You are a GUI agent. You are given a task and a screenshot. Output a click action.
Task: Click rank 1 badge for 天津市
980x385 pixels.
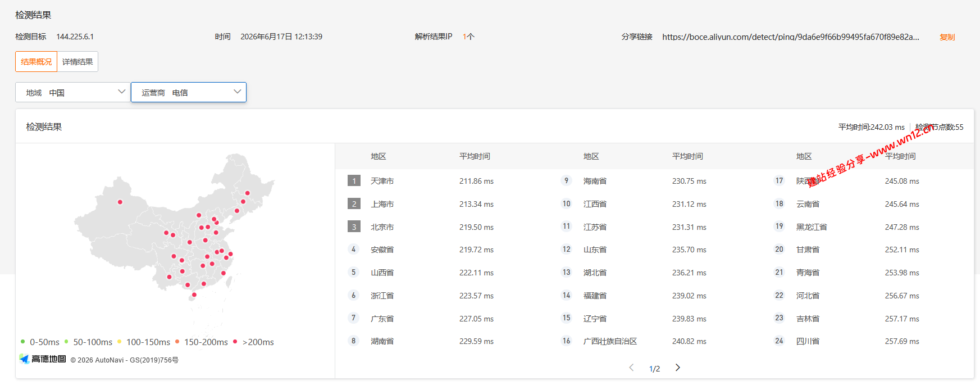[x=354, y=181]
